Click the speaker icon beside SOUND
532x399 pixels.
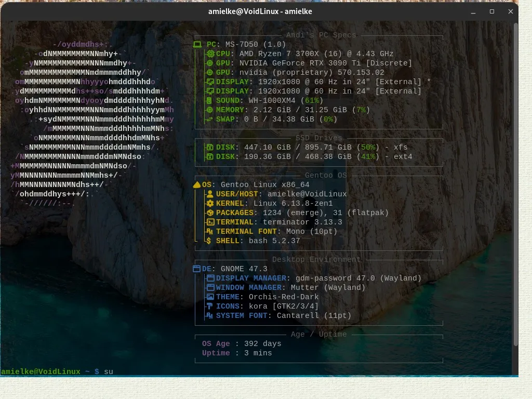click(x=210, y=101)
